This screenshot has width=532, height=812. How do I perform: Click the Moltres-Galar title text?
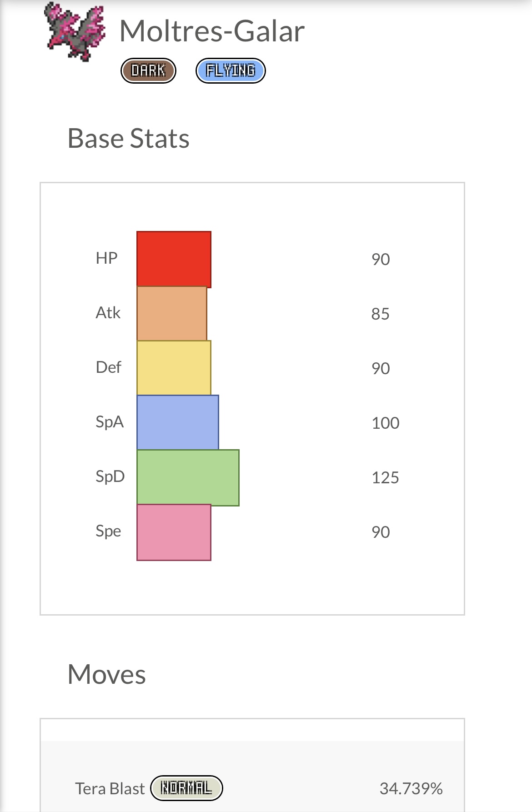212,31
